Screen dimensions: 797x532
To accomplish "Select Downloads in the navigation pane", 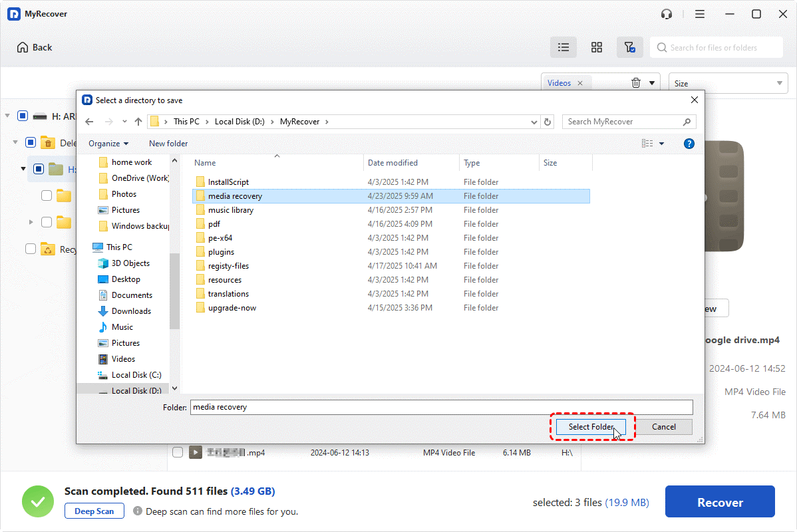I will pos(131,311).
